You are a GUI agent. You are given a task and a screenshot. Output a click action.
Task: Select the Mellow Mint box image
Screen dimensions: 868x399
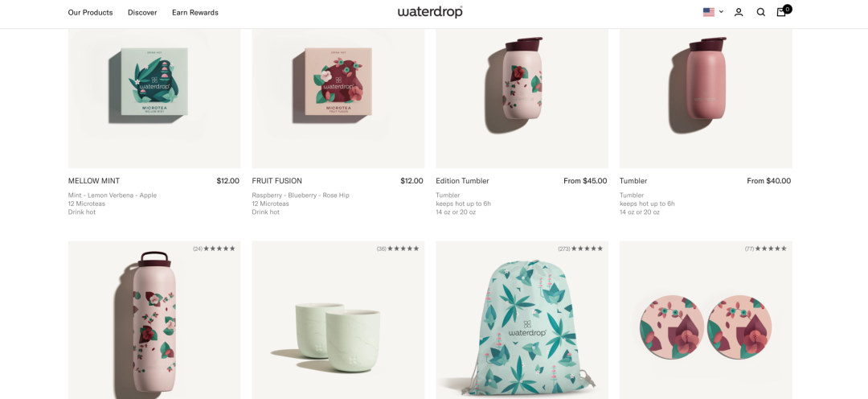[x=154, y=98]
